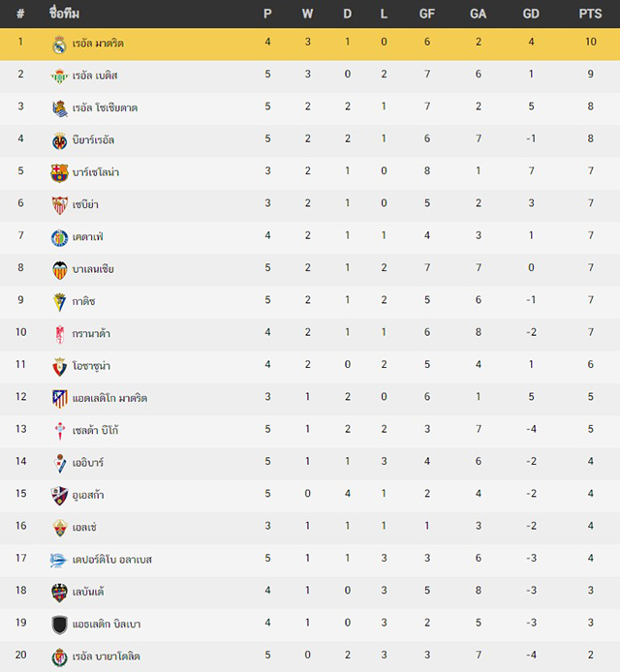620x672 pixels.
Task: Open the เรอัล มาดริด team link
Action: point(98,44)
